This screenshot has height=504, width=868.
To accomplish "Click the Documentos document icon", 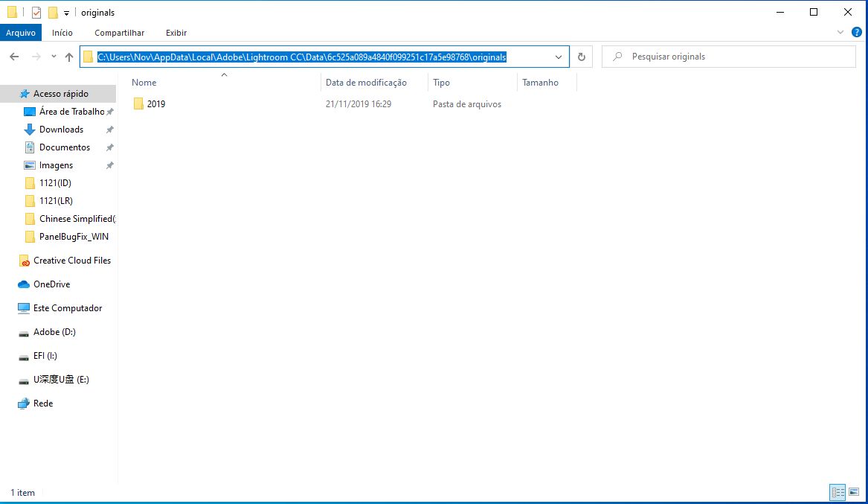I will [x=30, y=147].
